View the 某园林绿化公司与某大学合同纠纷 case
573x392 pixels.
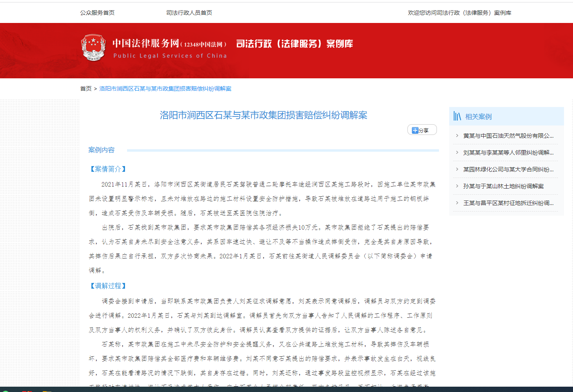508,169
